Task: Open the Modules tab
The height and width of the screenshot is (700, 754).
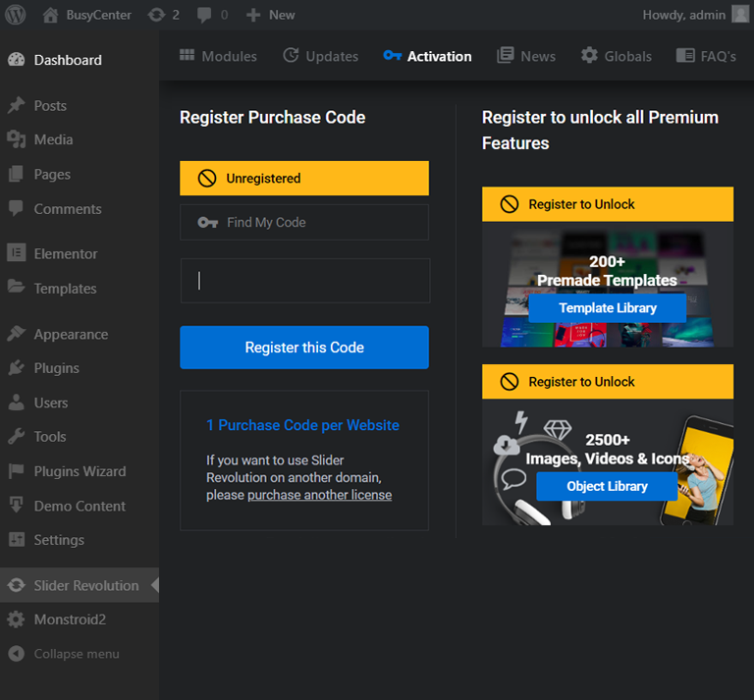Action: pyautogui.click(x=218, y=56)
